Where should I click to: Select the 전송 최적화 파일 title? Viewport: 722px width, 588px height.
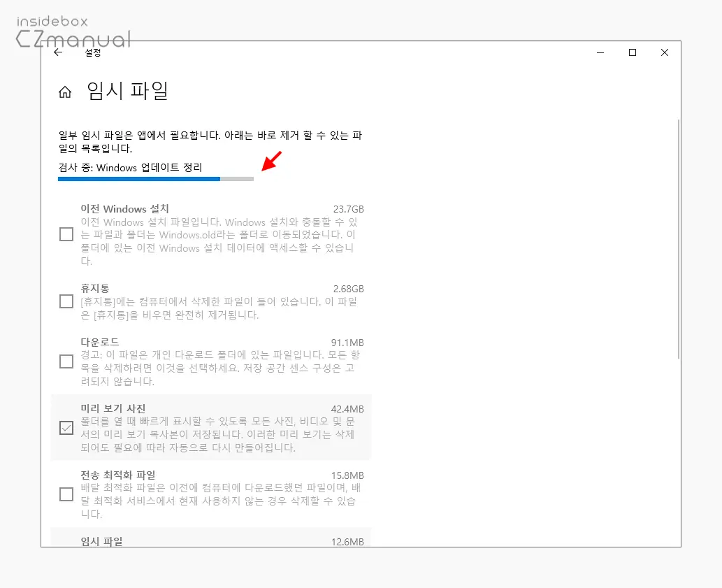[x=118, y=474]
